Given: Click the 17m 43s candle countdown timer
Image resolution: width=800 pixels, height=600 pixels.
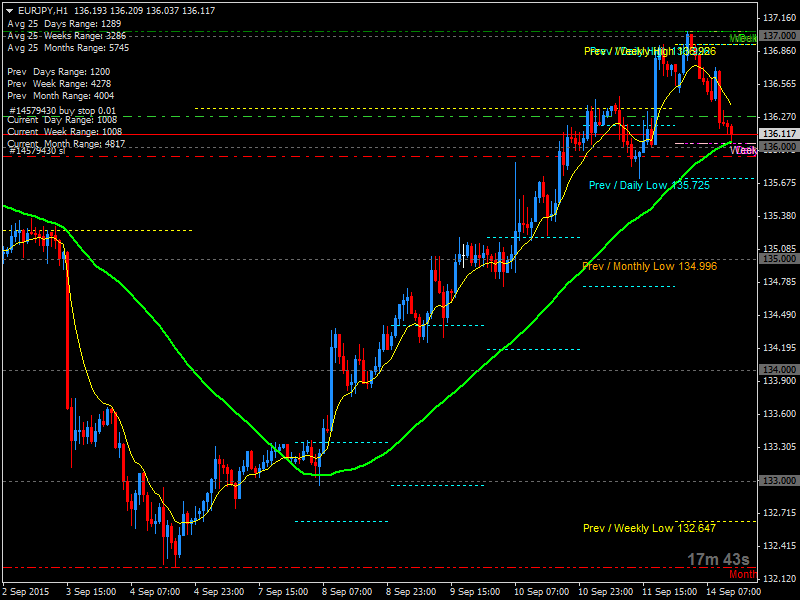Looking at the screenshot, I should pyautogui.click(x=717, y=560).
